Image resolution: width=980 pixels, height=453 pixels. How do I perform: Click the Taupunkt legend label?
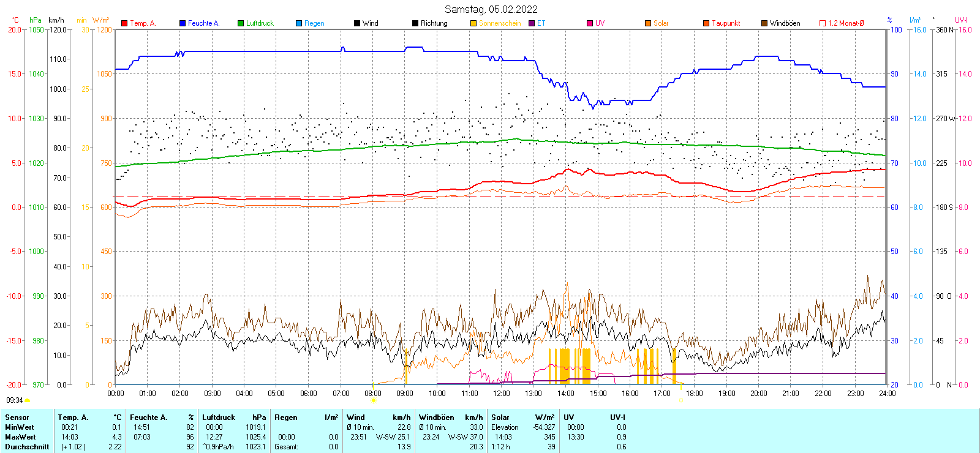pyautogui.click(x=726, y=23)
